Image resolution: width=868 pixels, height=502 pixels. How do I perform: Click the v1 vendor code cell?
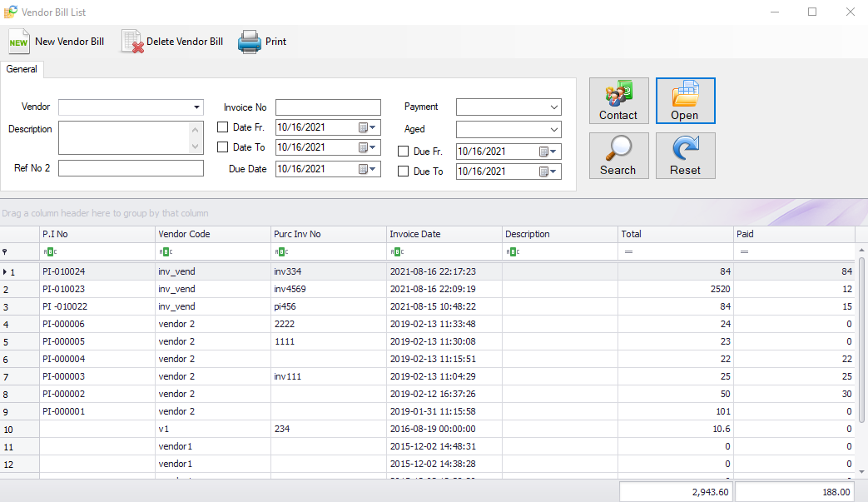tap(213, 429)
